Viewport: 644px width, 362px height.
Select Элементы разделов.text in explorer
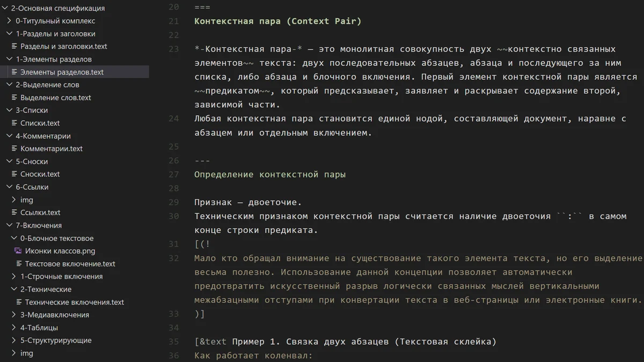click(62, 72)
